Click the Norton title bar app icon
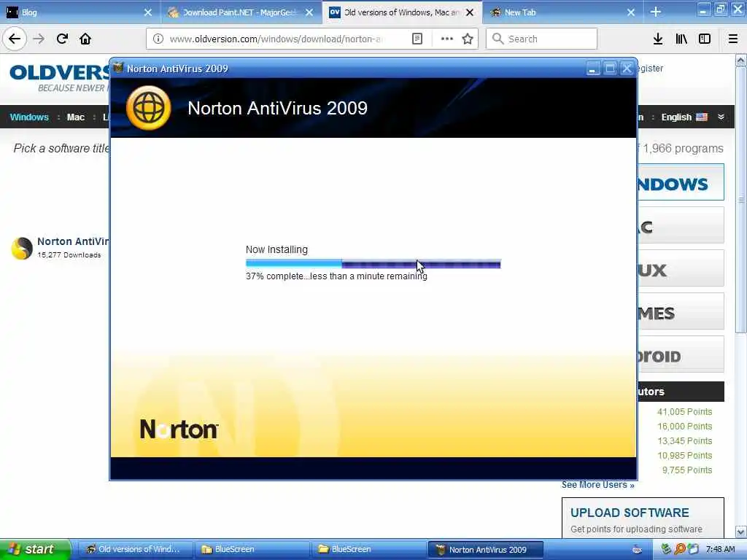 point(117,68)
